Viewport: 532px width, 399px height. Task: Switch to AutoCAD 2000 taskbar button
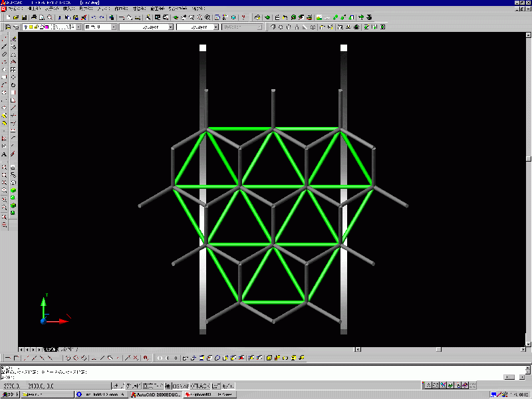click(x=156, y=394)
